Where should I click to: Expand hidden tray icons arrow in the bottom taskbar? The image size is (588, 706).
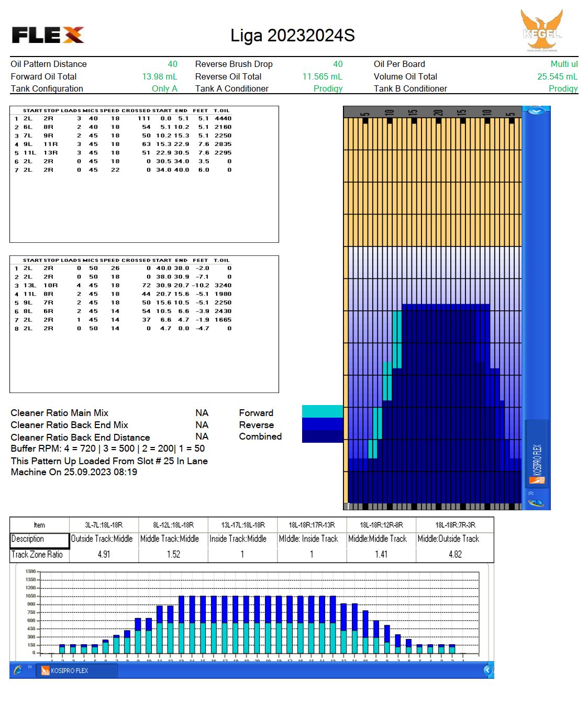point(487,670)
